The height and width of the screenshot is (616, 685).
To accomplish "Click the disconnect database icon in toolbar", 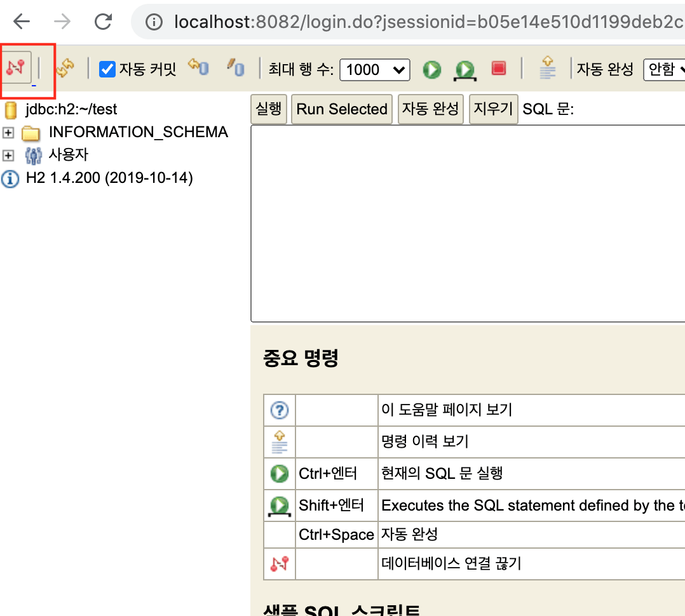I will click(16, 67).
